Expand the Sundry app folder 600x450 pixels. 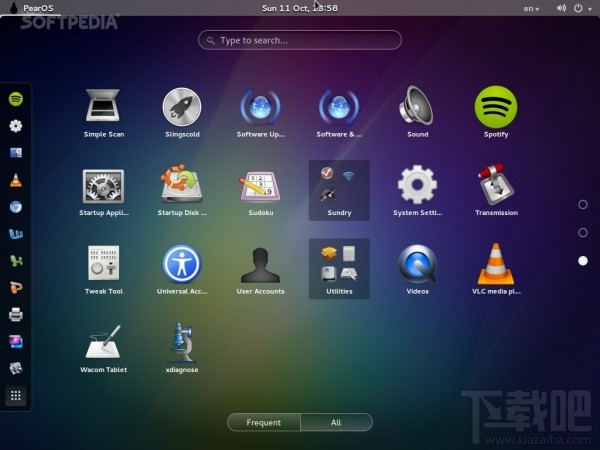(x=339, y=190)
